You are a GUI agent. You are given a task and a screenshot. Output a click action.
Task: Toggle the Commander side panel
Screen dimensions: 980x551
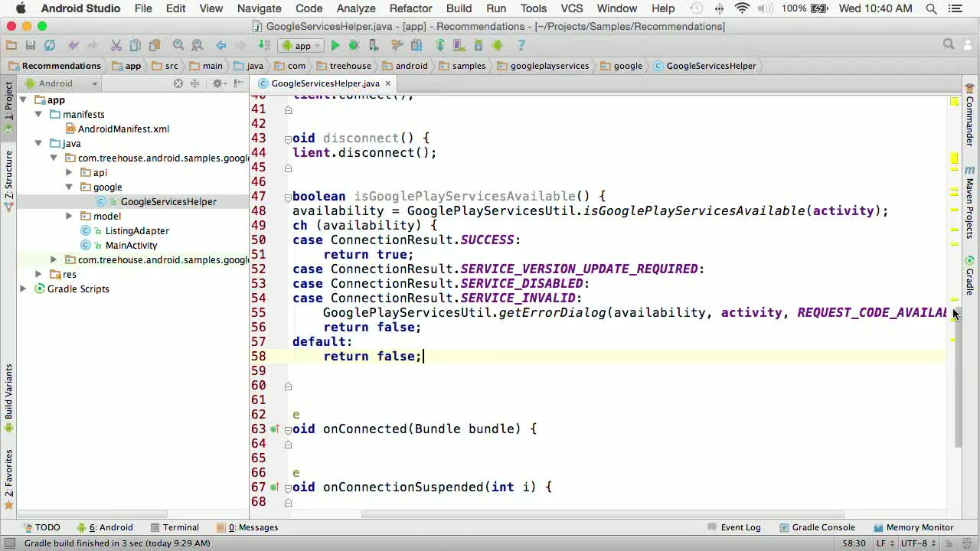click(969, 115)
